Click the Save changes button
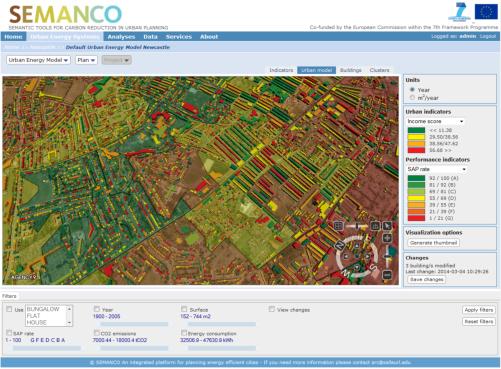 tap(427, 279)
